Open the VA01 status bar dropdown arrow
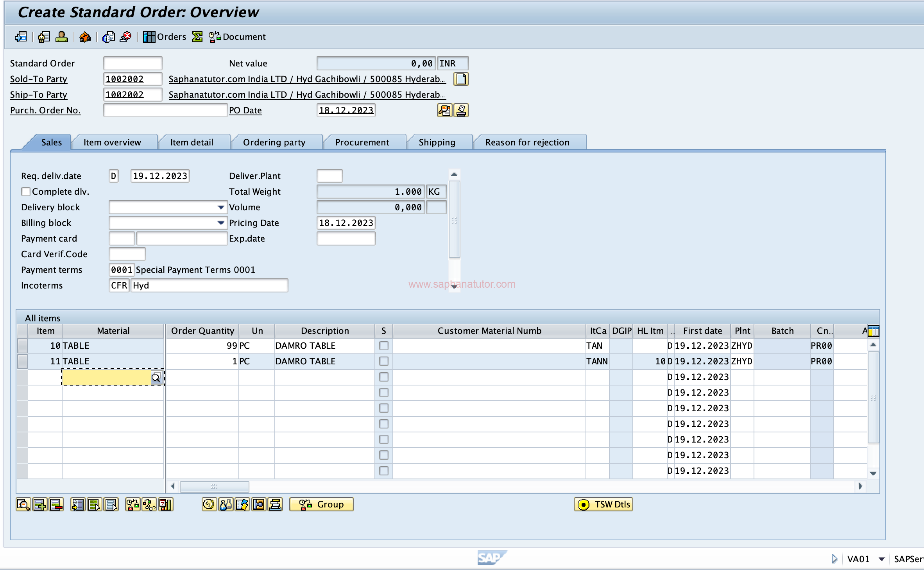The height and width of the screenshot is (570, 924). [x=881, y=559]
